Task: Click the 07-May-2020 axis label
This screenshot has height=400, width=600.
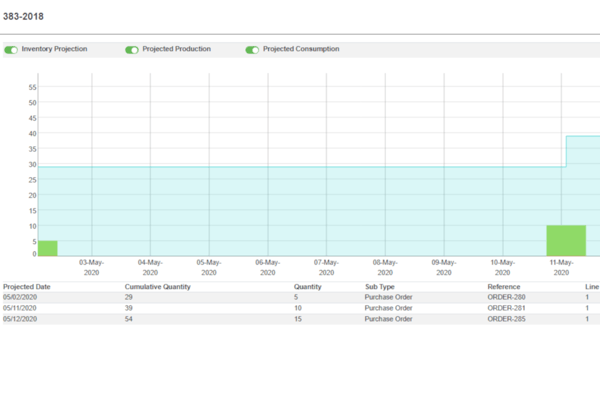Action: coord(326,268)
